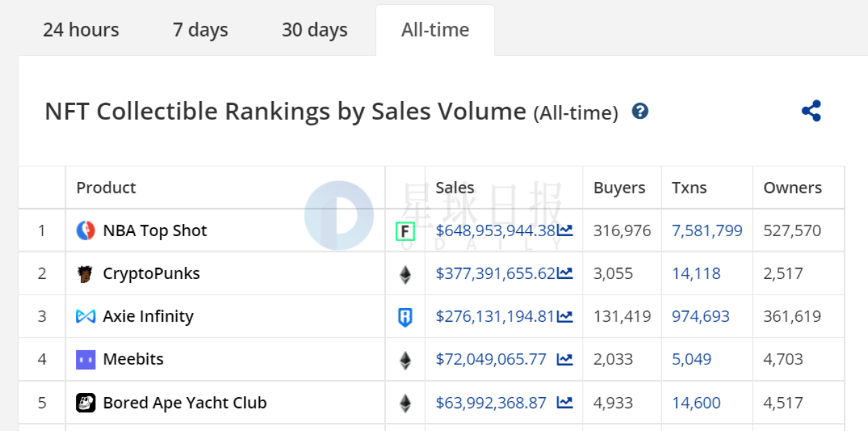Switch to the 24 hours tab
This screenshot has height=431, width=868.
point(81,30)
